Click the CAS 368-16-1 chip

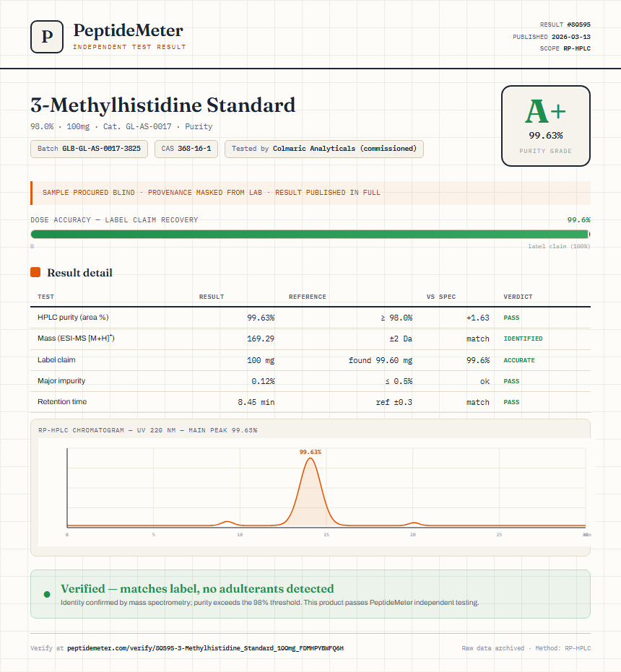186,149
